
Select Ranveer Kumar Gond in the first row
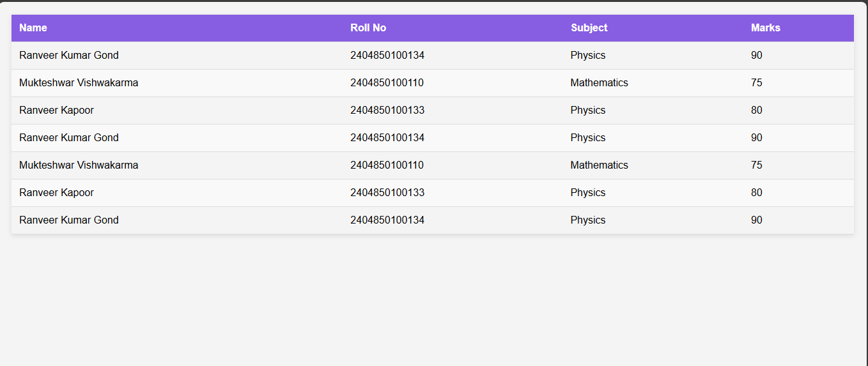click(x=69, y=56)
